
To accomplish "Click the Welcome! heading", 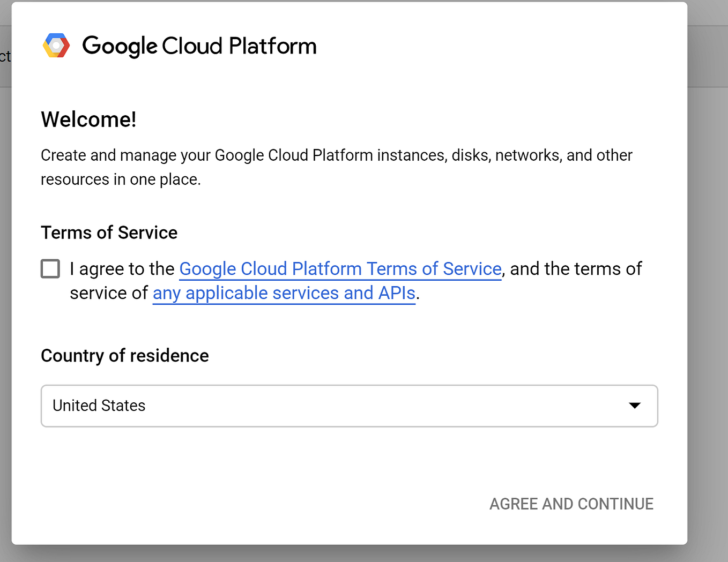I will (x=89, y=119).
